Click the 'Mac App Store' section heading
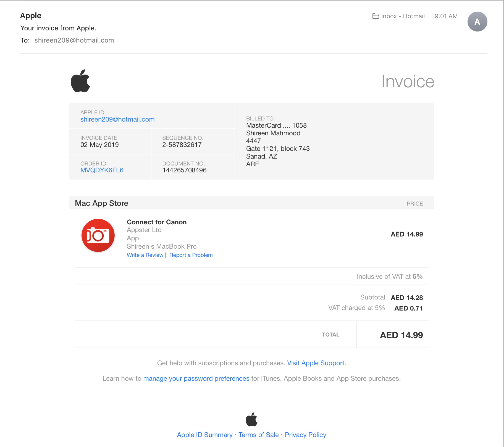Viewport: 504px width, 447px height. [x=101, y=203]
